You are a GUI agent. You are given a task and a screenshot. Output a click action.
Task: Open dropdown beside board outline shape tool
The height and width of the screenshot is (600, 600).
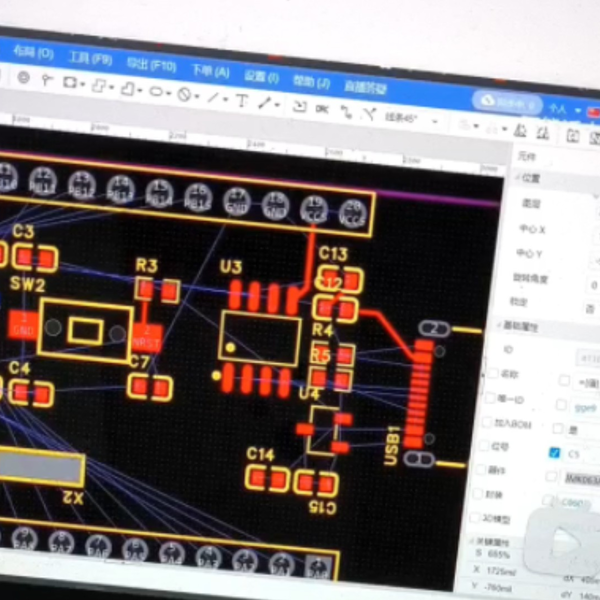[140, 90]
